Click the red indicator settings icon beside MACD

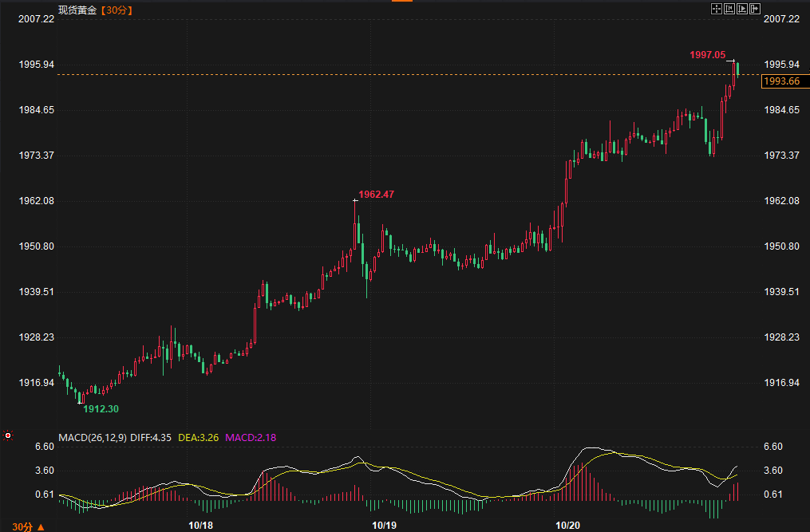coord(8,436)
